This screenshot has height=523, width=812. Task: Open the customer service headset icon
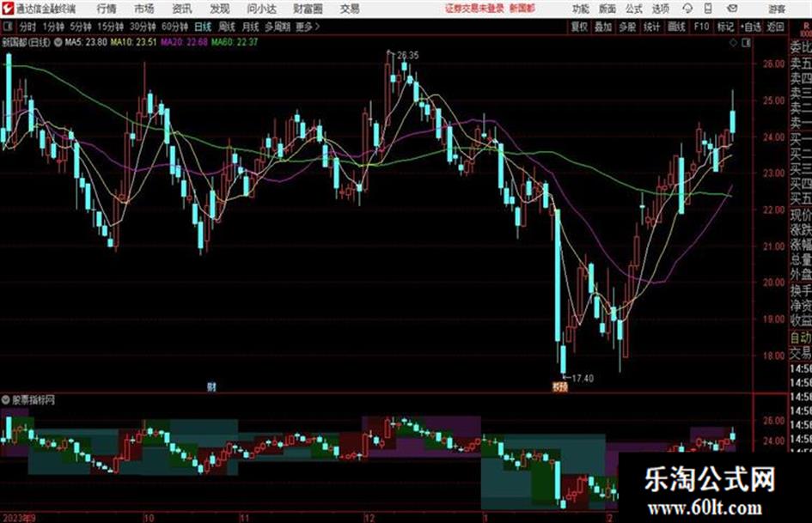coord(687,9)
